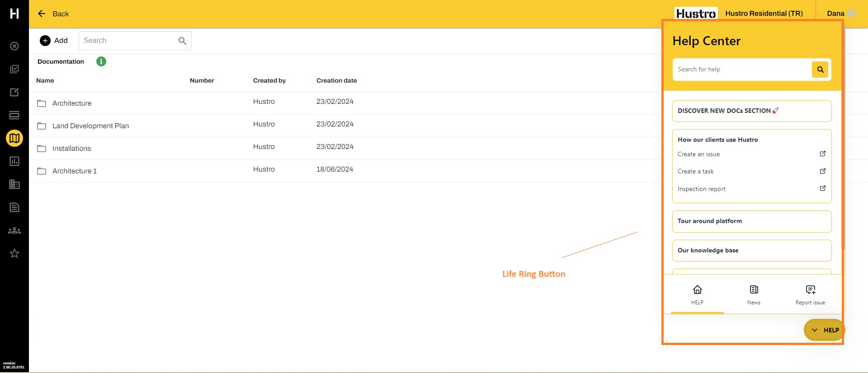
Task: Click the yellow help search magnifier button
Action: click(820, 70)
